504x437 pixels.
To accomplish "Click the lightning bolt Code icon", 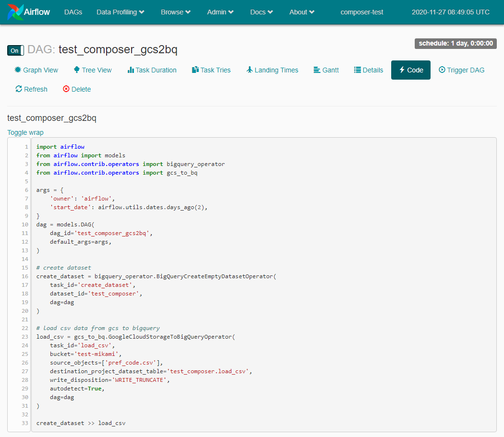I will (x=402, y=70).
